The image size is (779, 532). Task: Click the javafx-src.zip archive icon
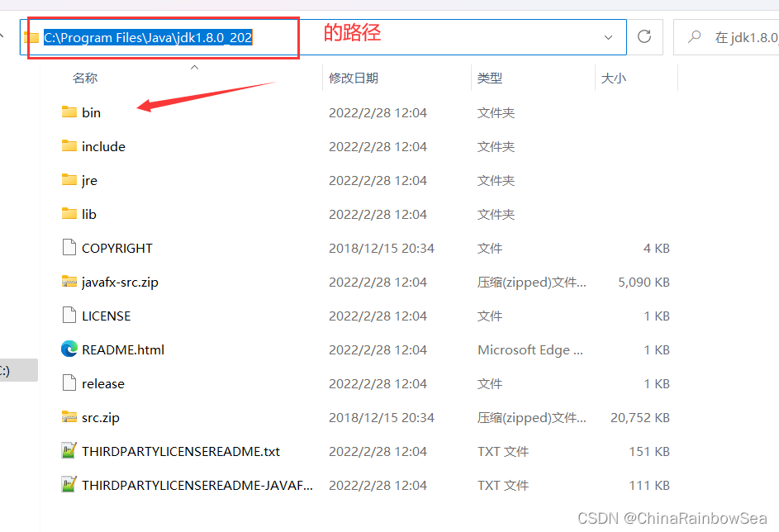[x=69, y=281]
